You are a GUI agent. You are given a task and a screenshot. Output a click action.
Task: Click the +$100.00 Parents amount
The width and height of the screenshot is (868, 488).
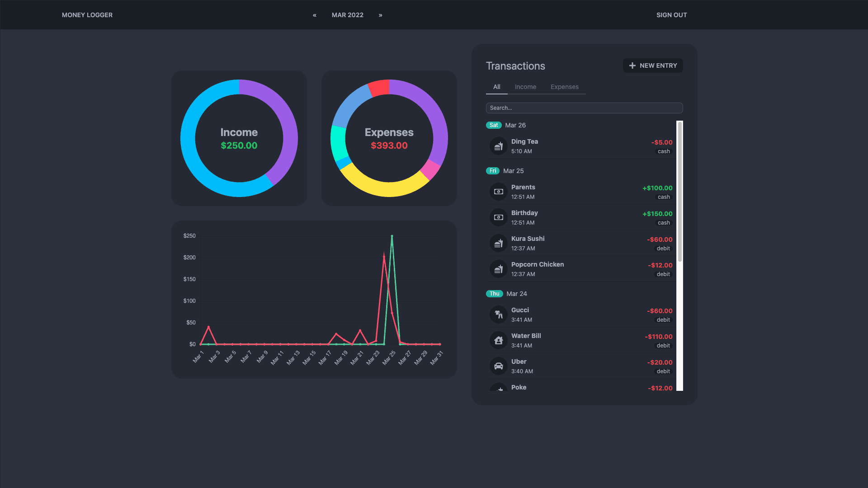[x=657, y=188]
